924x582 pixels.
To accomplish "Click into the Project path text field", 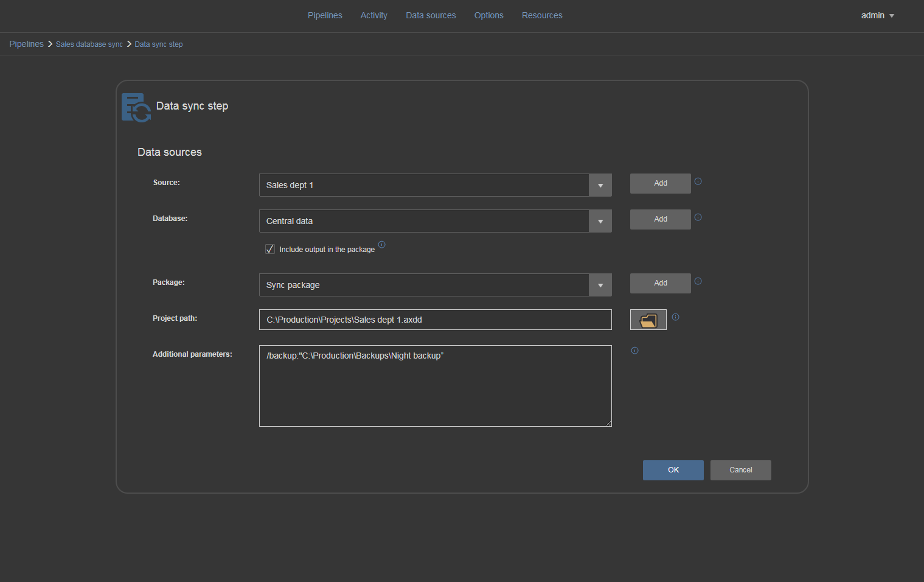I will coord(435,320).
